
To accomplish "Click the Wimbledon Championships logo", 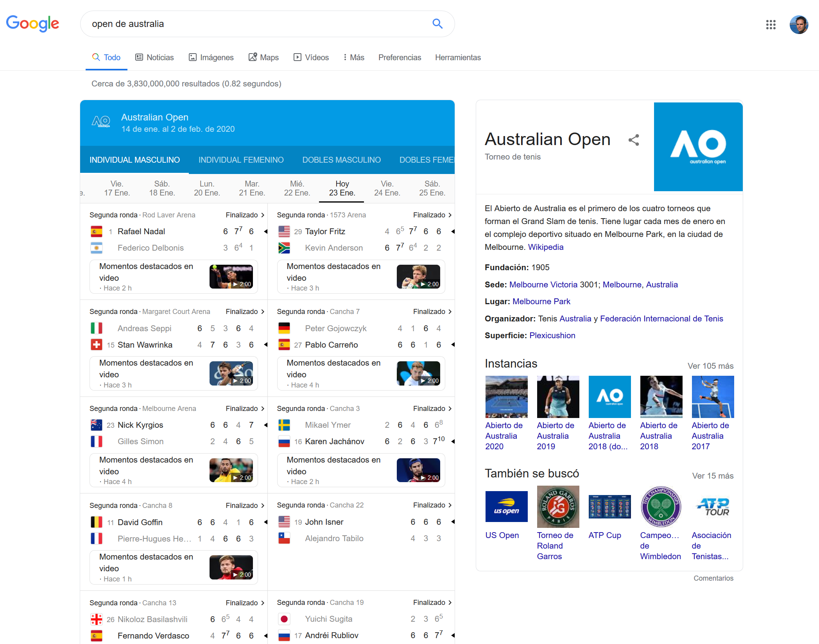I will 661,506.
